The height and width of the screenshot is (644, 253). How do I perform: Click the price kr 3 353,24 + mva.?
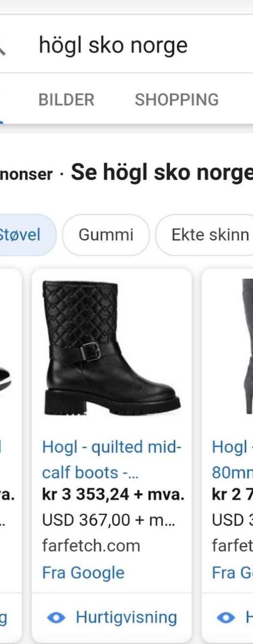click(x=113, y=495)
